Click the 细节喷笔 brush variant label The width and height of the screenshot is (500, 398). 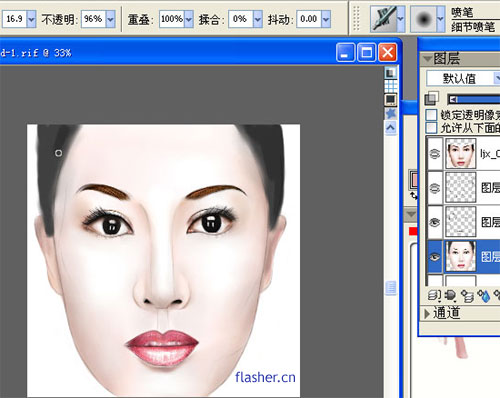tap(473, 27)
